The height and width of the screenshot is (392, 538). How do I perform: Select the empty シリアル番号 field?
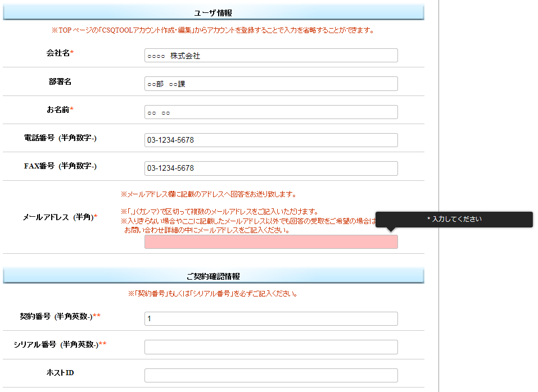click(270, 347)
